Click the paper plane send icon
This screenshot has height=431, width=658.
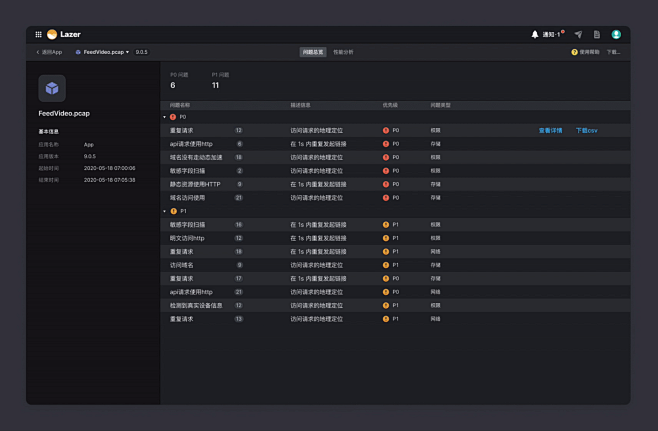point(578,34)
